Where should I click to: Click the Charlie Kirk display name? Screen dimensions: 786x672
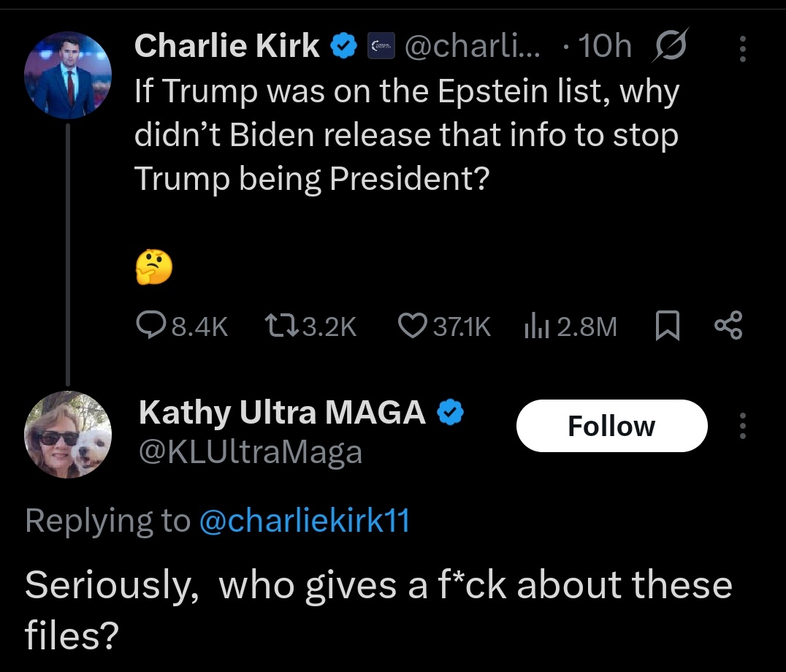pos(227,45)
